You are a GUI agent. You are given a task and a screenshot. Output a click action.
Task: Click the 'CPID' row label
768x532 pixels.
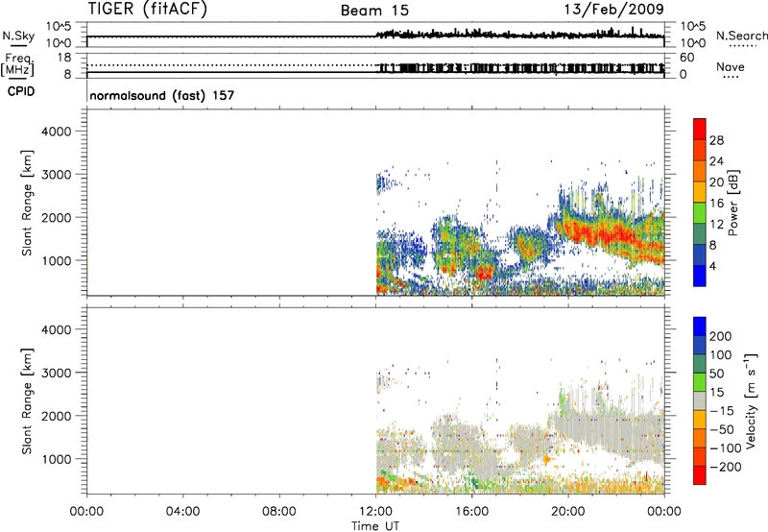pyautogui.click(x=21, y=91)
